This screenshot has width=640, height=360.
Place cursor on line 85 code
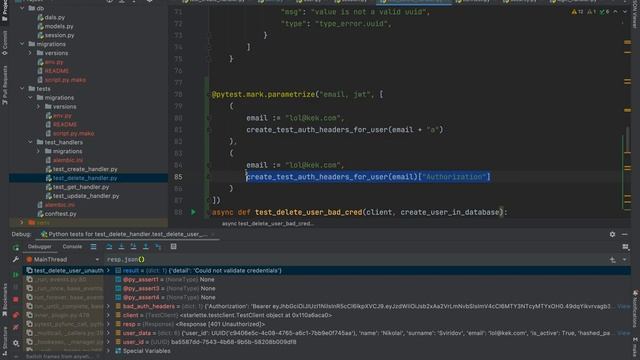click(x=368, y=177)
